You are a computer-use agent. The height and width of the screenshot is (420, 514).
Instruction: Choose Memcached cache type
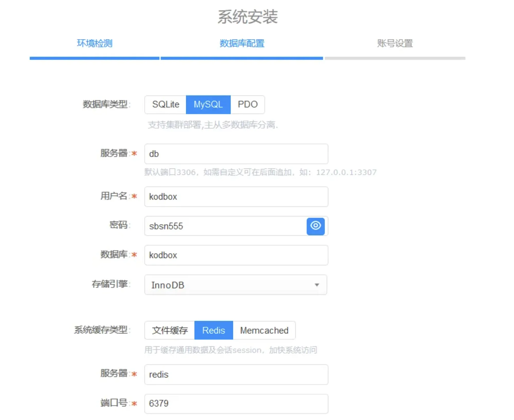264,330
